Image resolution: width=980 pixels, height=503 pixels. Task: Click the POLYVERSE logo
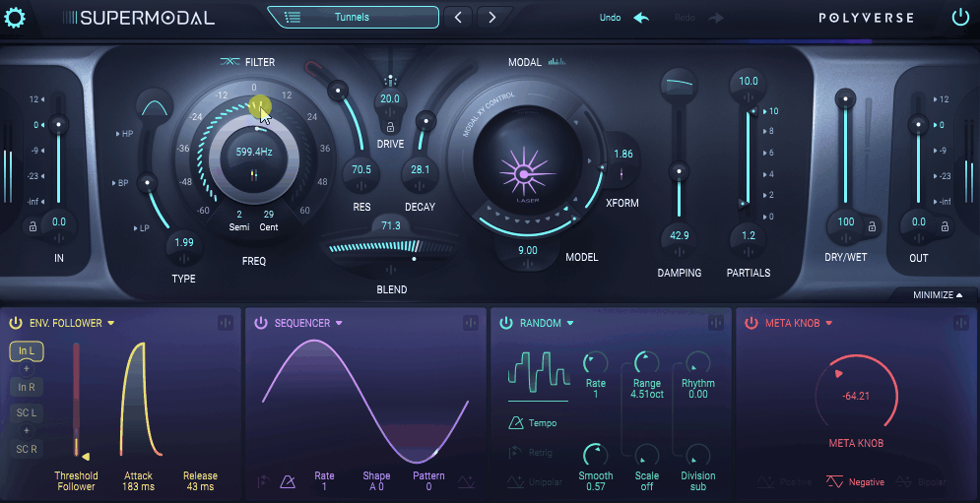click(867, 18)
